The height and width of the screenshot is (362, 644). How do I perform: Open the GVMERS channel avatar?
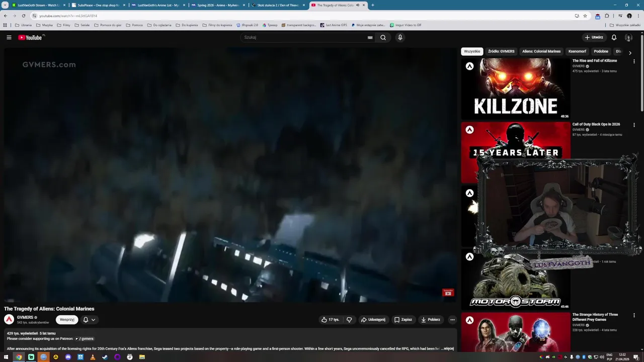pos(9,319)
